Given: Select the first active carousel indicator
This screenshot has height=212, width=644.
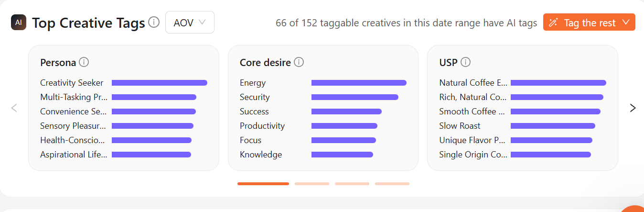Looking at the screenshot, I should pyautogui.click(x=263, y=184).
